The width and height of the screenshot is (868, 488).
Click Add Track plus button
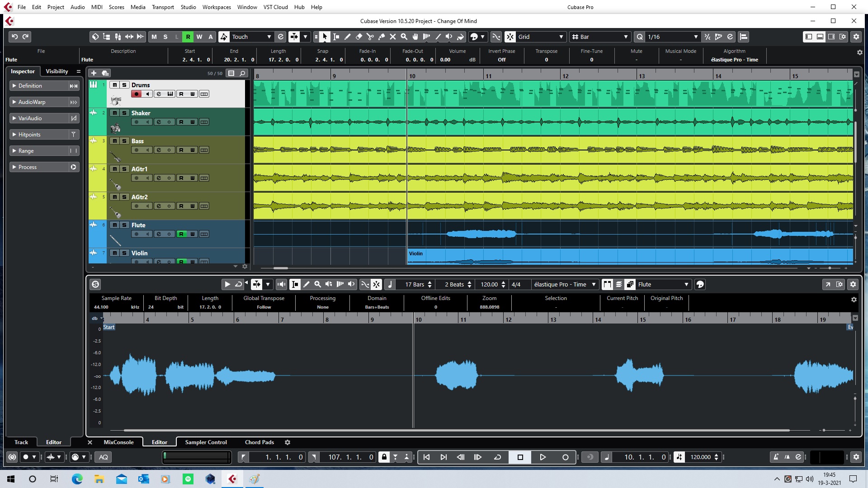(x=94, y=73)
